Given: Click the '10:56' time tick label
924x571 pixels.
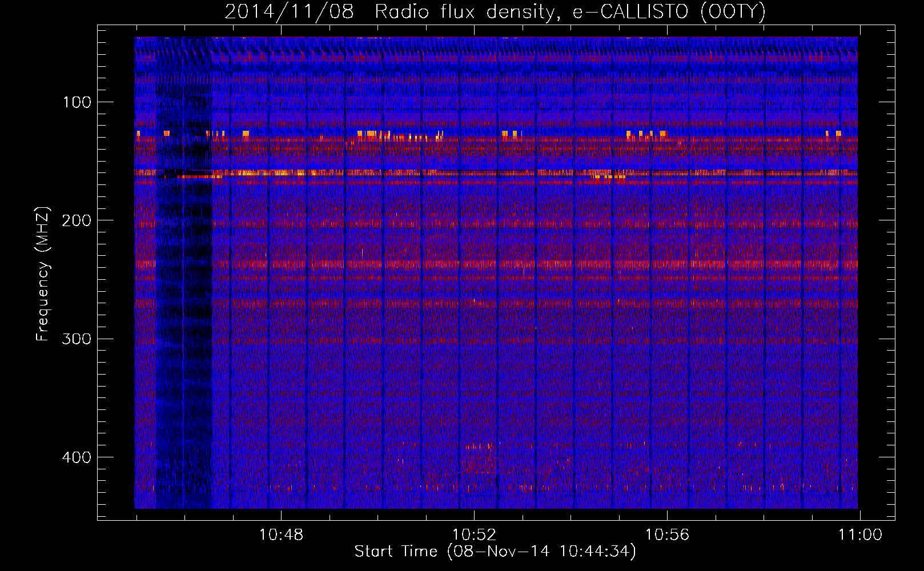Looking at the screenshot, I should tap(667, 535).
